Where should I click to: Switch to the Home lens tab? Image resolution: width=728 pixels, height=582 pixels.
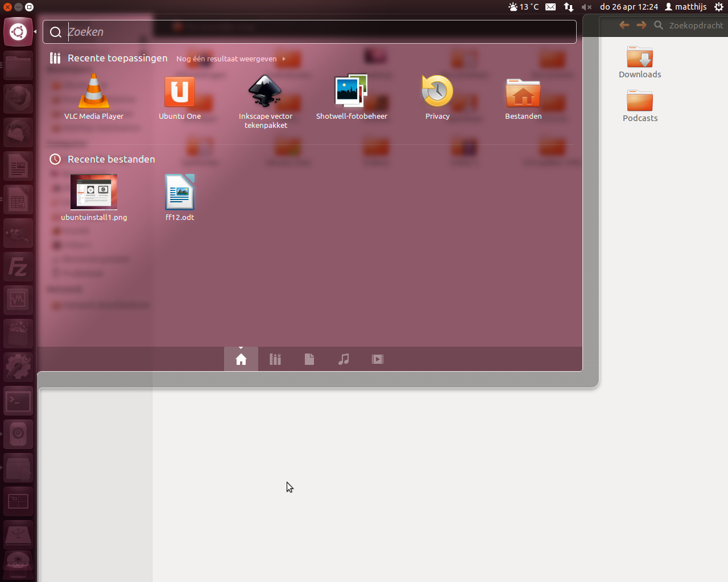tap(241, 359)
